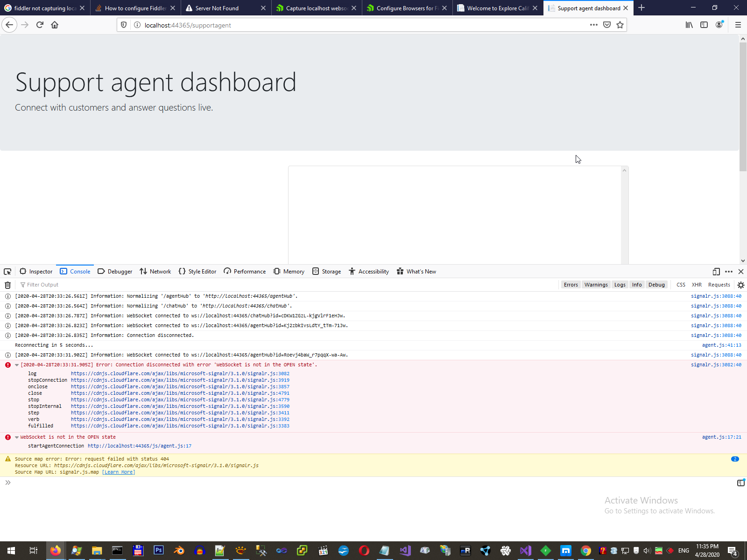Open File Explorer from the taskbar
The height and width of the screenshot is (560, 747).
tap(97, 551)
